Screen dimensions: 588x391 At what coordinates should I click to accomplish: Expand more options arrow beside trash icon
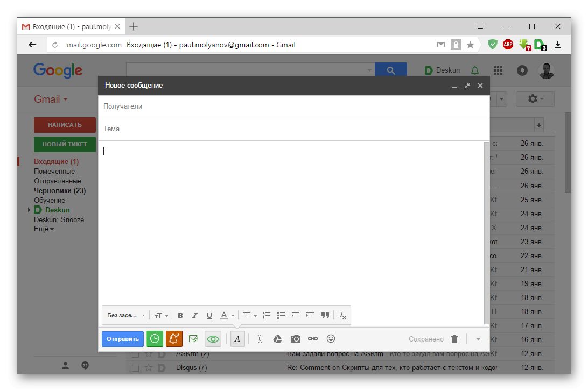(478, 339)
